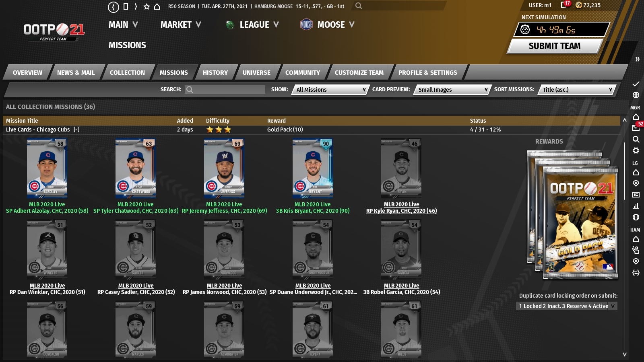Click the sidebar checkmark icon
Image resolution: width=644 pixels, height=362 pixels.
click(x=636, y=84)
